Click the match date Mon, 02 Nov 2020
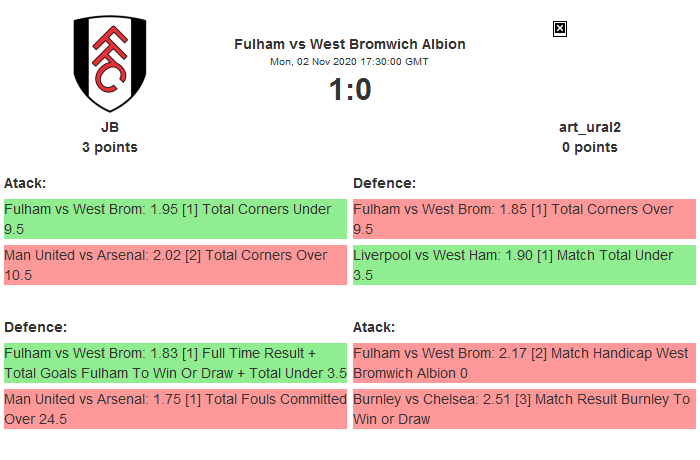 tap(349, 61)
